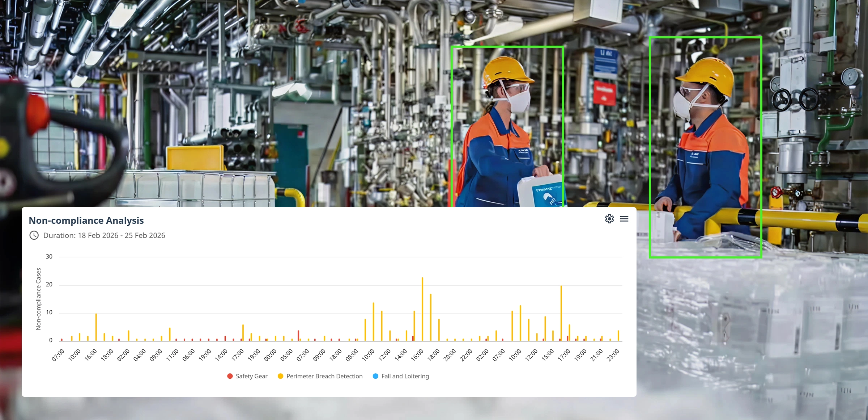The image size is (868, 420).
Task: Open the chart settings gear icon
Action: pos(609,219)
